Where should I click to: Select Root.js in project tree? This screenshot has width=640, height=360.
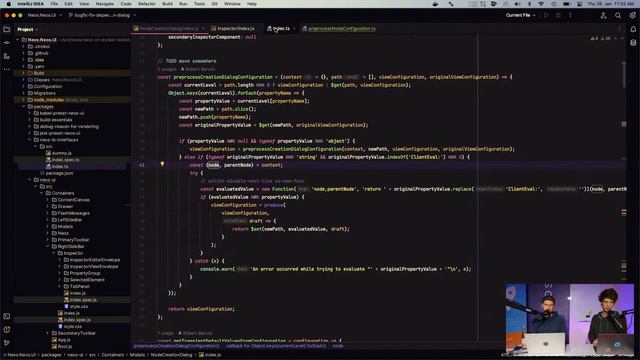(64, 347)
